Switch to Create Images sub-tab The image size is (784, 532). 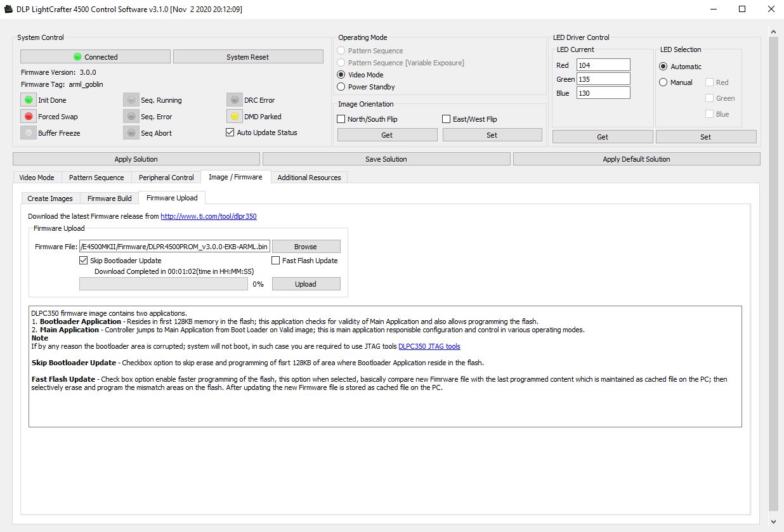click(50, 198)
